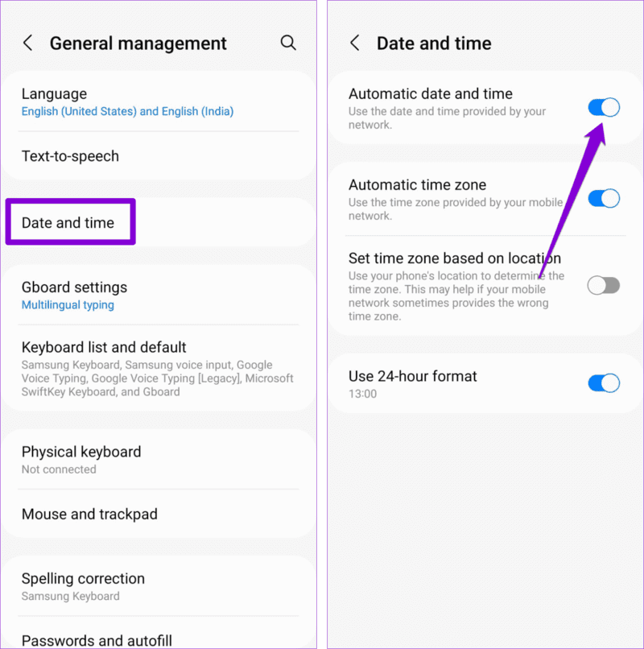The image size is (644, 649).
Task: Disable Automatic time zone switch
Action: pos(604,198)
